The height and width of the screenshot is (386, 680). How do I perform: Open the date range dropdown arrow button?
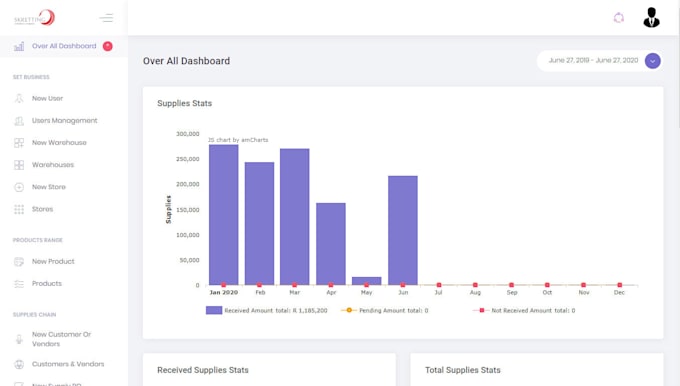coord(653,61)
